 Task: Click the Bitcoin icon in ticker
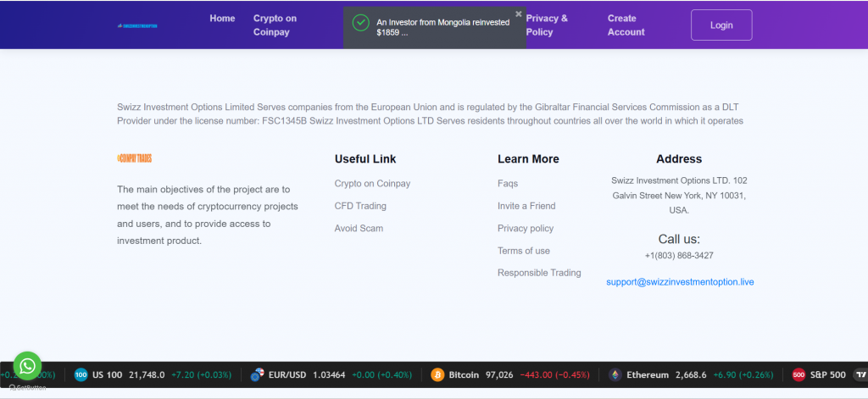point(438,374)
